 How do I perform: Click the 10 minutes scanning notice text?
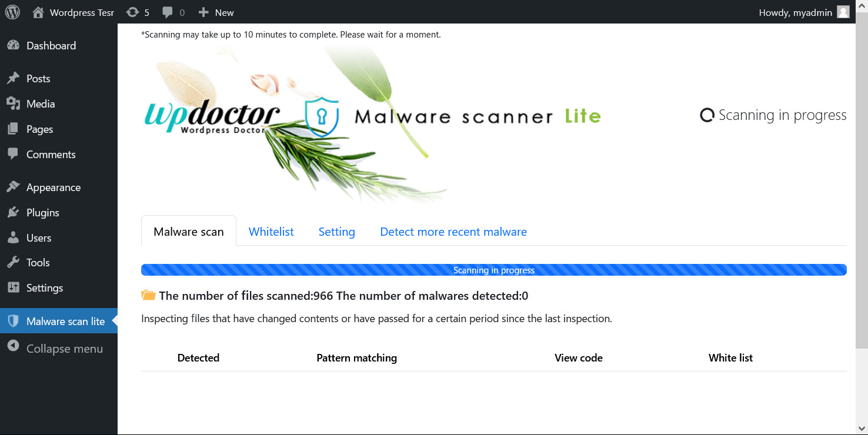291,35
